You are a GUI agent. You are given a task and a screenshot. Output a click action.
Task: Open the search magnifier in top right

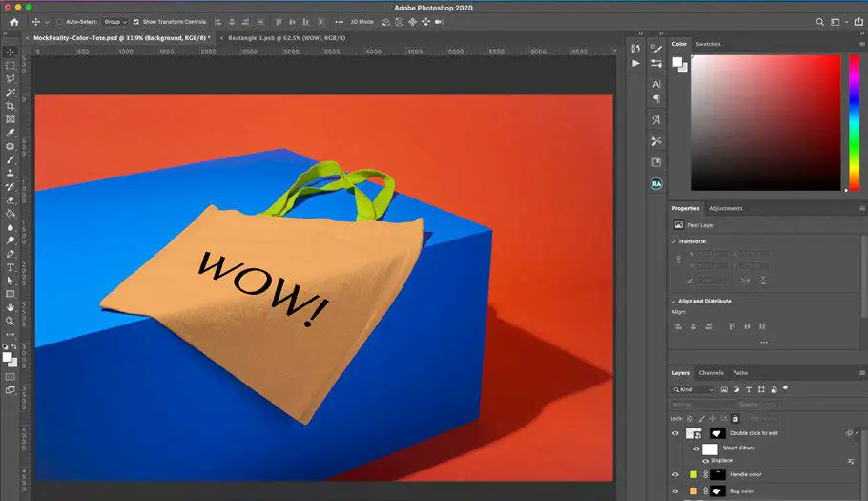pos(820,22)
